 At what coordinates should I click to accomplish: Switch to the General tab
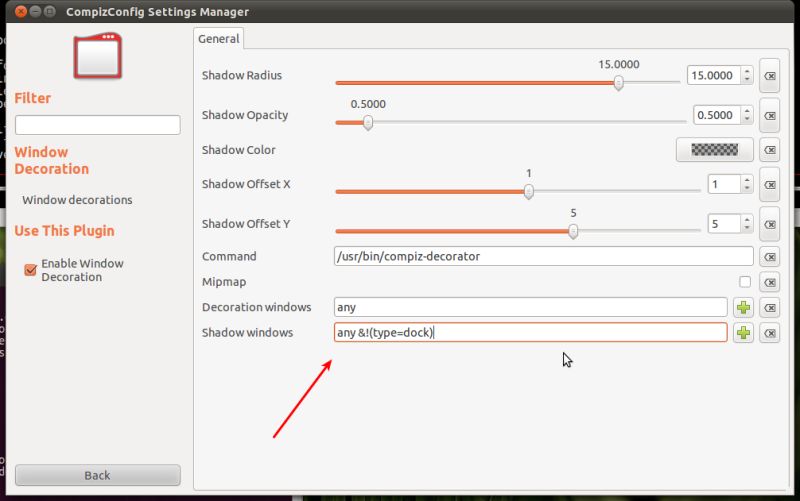(218, 39)
